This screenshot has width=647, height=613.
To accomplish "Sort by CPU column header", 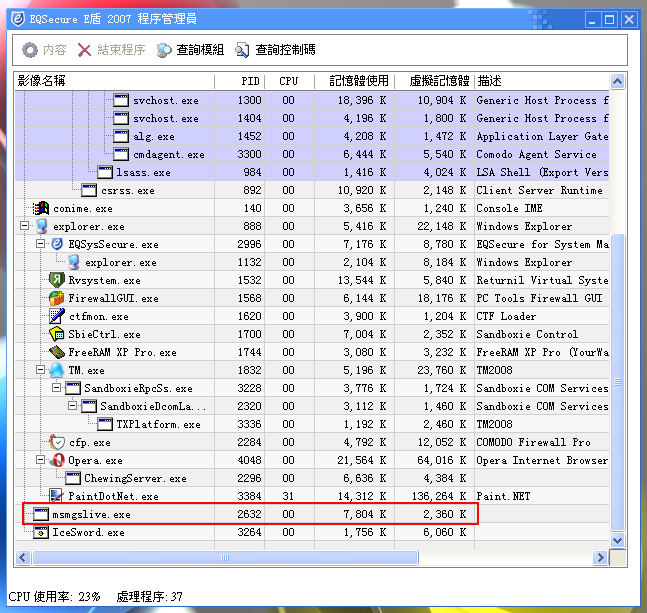I will pyautogui.click(x=290, y=81).
